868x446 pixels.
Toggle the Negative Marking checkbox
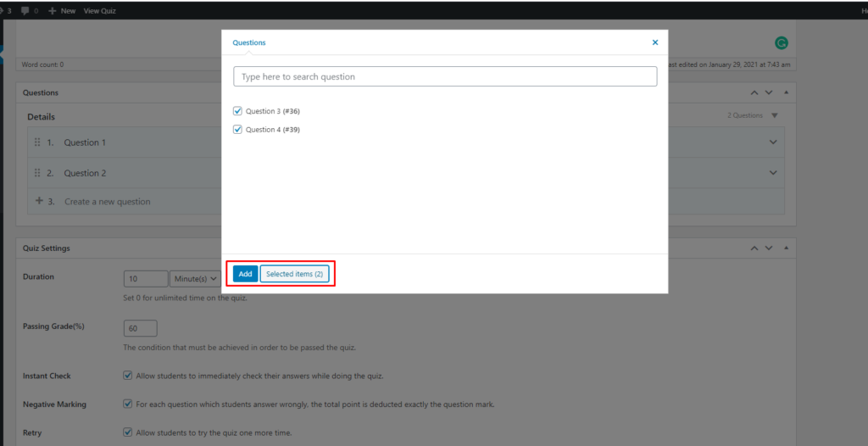pos(128,404)
